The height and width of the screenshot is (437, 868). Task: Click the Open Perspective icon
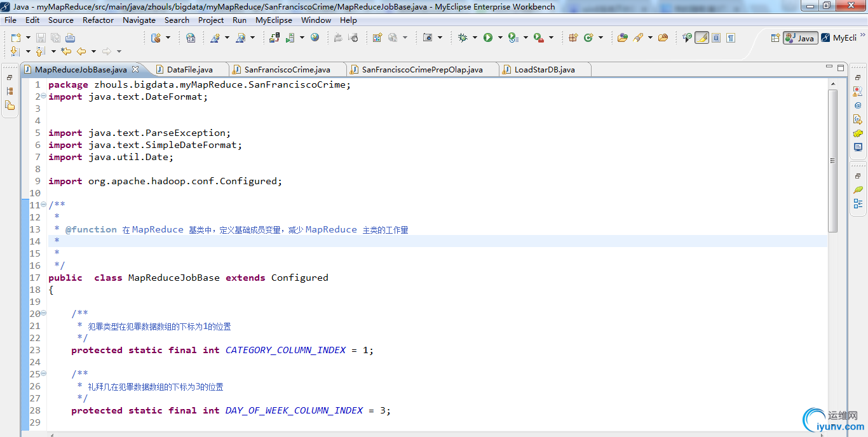click(775, 38)
